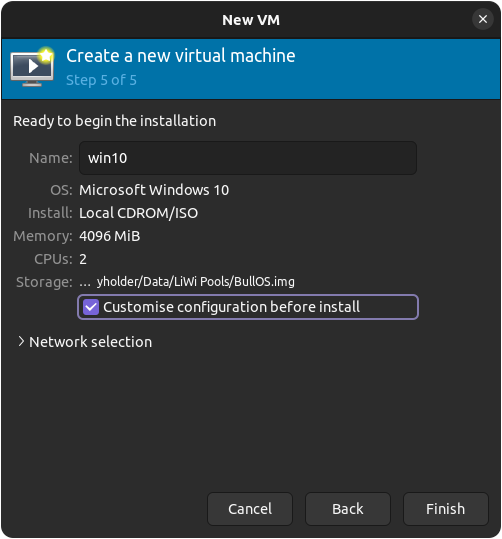This screenshot has height=539, width=502.
Task: Click the 'Create a new virtual machine' heading
Action: pyautogui.click(x=181, y=56)
